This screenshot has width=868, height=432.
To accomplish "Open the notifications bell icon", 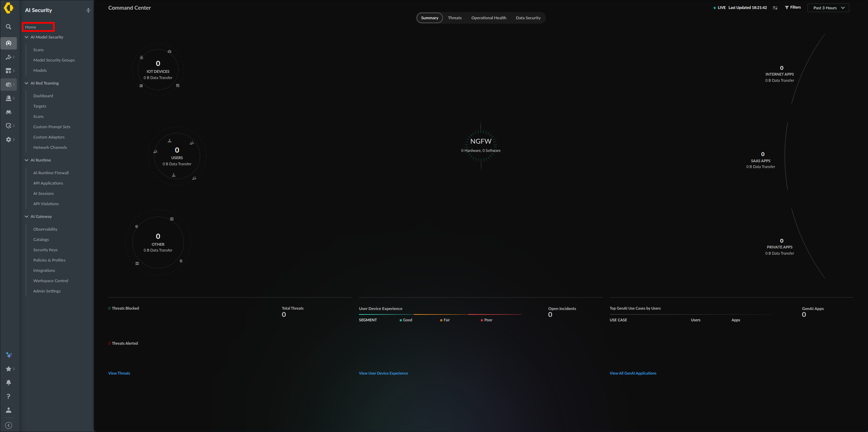I will [x=8, y=383].
